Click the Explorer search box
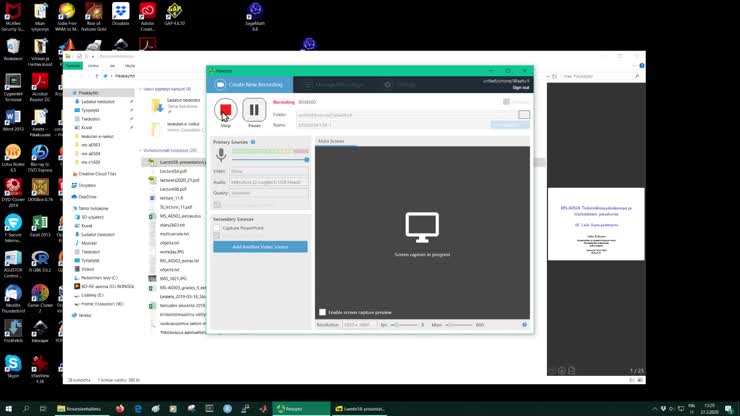This screenshot has width=740, height=416. tap(602, 76)
